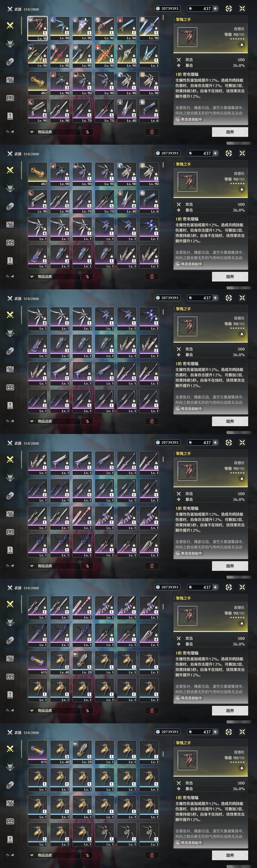Switch to the crossed-swords weapons tab in the topmost sidebar
257x868 pixels.
coord(10,25)
